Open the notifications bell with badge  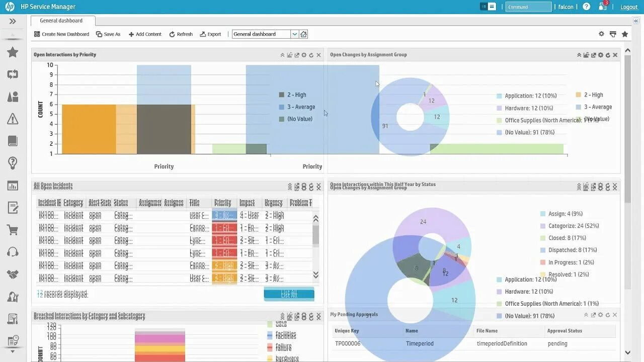click(x=603, y=6)
